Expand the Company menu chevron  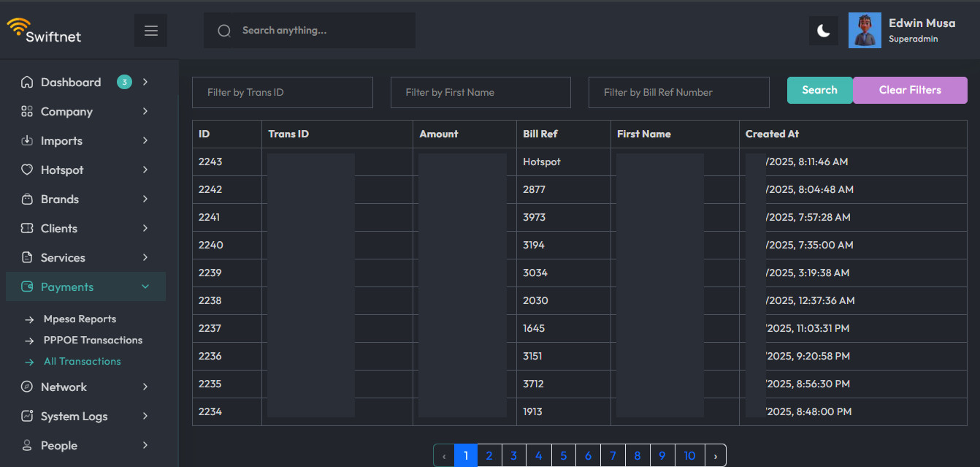coord(145,111)
